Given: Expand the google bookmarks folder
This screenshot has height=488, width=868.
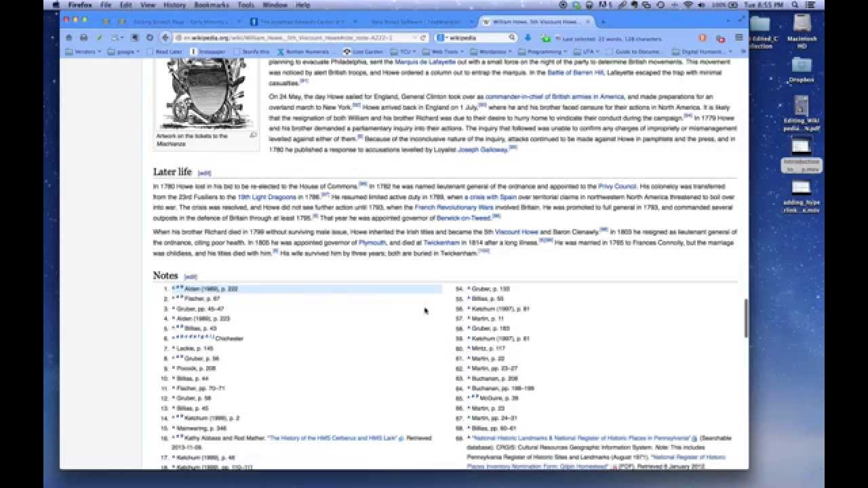Looking at the screenshot, I should (x=125, y=52).
